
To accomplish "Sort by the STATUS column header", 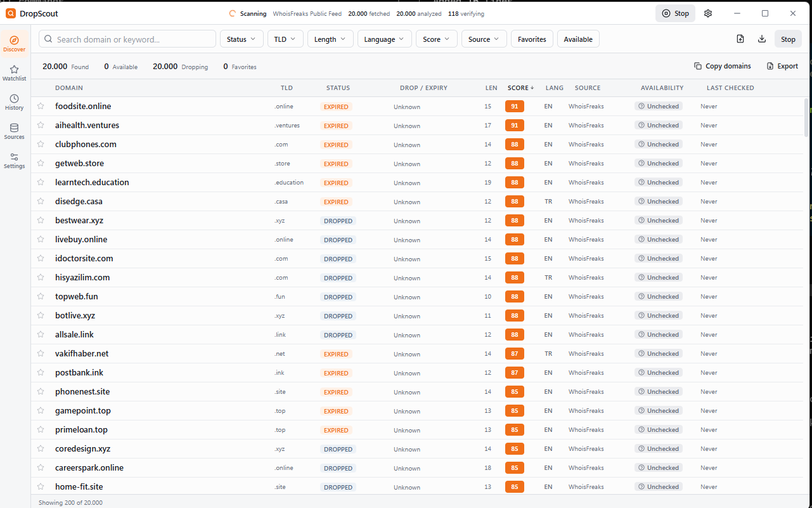I will [x=338, y=88].
